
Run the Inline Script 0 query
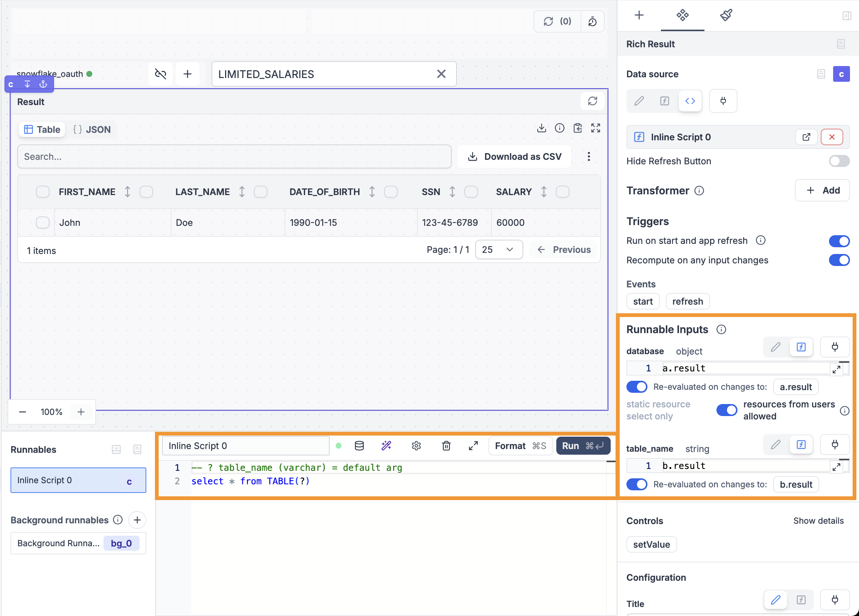coord(583,446)
